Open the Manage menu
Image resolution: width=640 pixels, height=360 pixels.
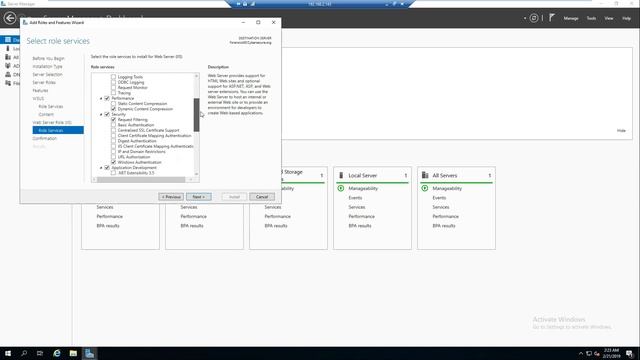point(571,18)
